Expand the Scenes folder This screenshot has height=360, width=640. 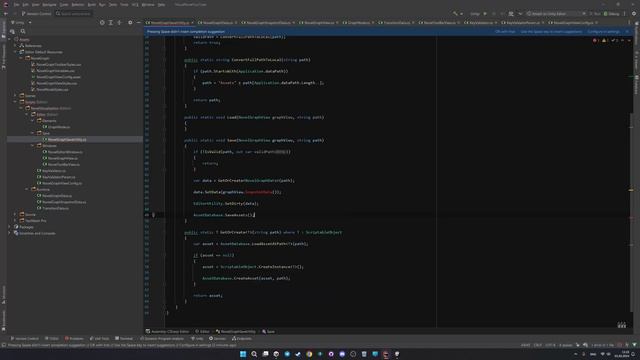click(x=16, y=96)
